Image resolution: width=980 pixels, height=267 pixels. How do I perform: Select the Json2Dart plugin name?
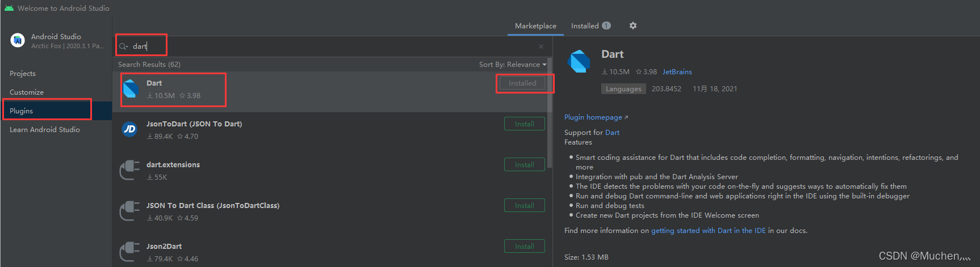[164, 247]
